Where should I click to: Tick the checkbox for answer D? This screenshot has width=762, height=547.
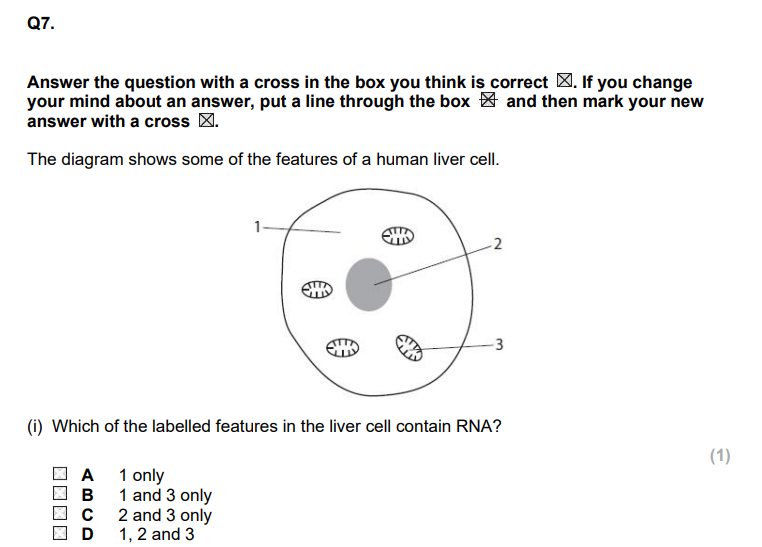(x=60, y=533)
